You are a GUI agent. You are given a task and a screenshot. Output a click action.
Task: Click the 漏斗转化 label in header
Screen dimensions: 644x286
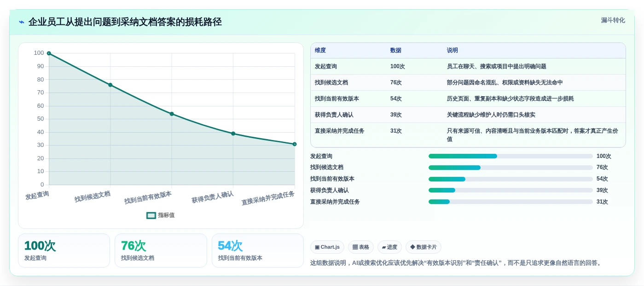click(613, 20)
